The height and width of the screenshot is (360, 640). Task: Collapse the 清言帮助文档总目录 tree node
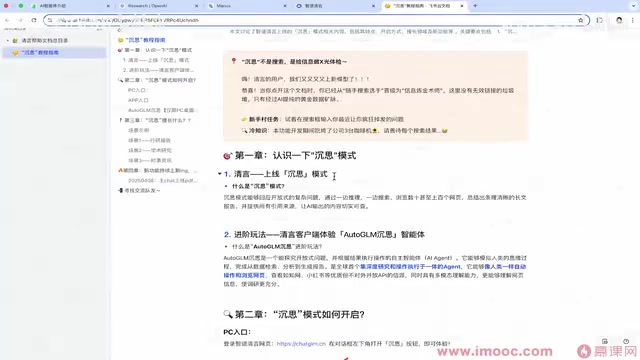(x=7, y=40)
